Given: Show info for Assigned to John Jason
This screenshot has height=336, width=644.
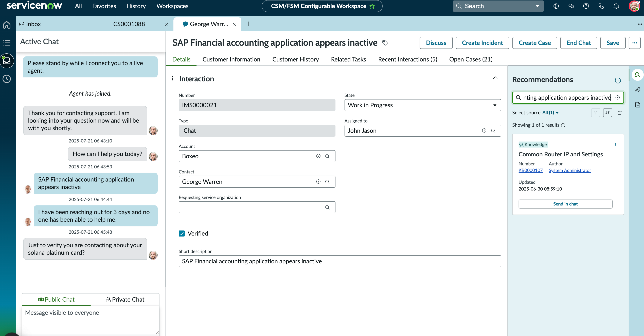Looking at the screenshot, I should pyautogui.click(x=484, y=131).
